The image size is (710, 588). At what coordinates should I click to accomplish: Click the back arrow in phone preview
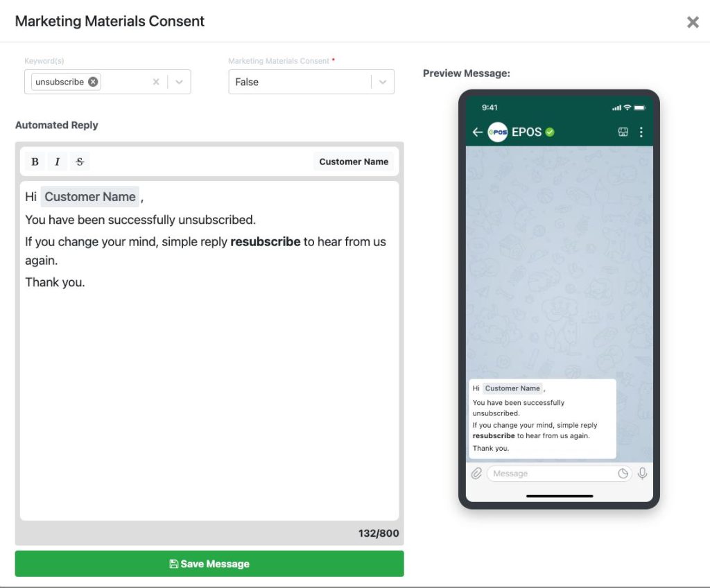click(x=477, y=132)
